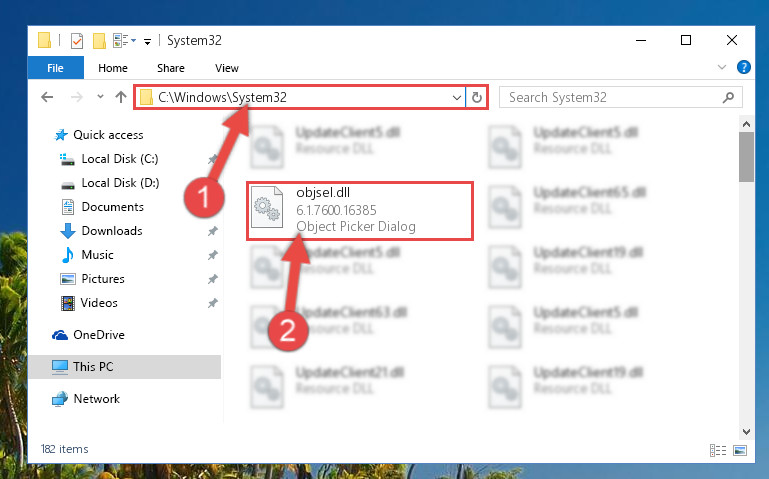Click the Search System32 field
769x479 pixels.
coord(620,97)
